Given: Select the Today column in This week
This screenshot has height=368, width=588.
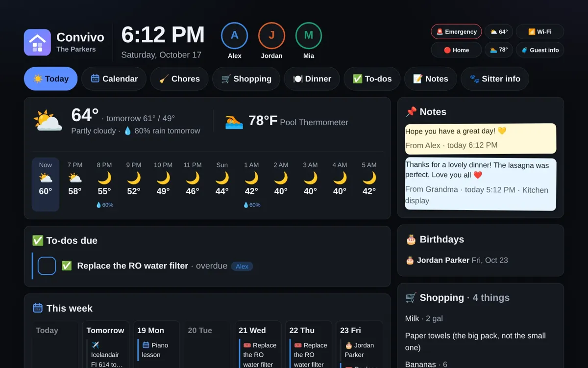Looking at the screenshot, I should click(55, 344).
